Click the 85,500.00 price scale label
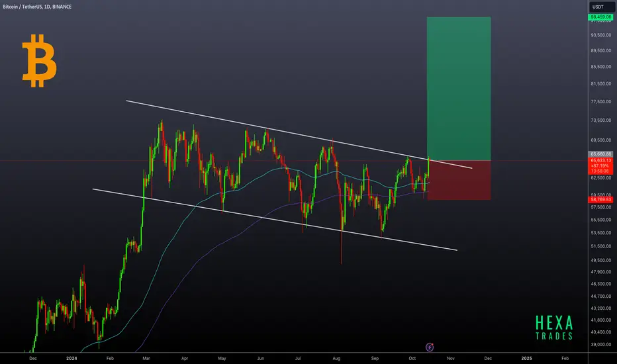The image size is (617, 364). [601, 67]
